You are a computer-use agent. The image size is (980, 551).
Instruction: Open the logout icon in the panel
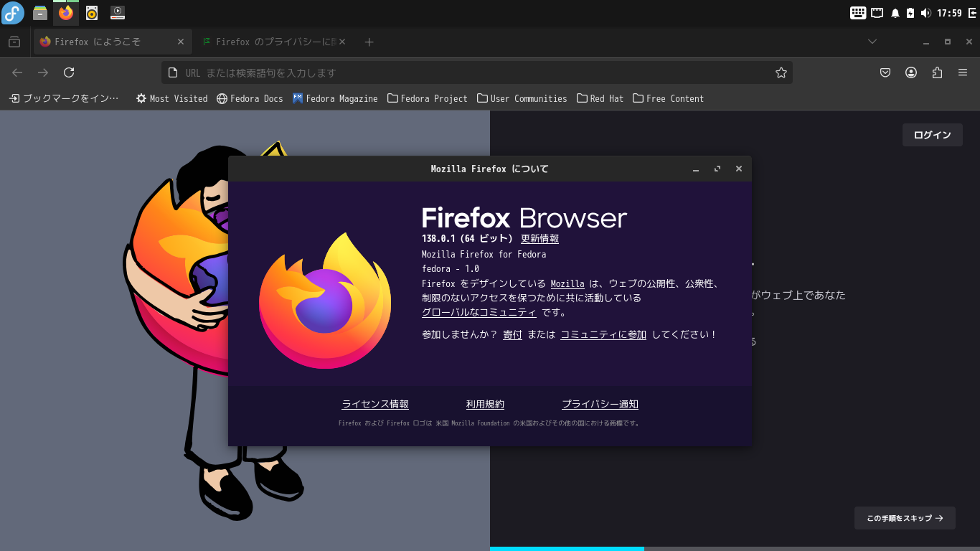pyautogui.click(x=971, y=13)
